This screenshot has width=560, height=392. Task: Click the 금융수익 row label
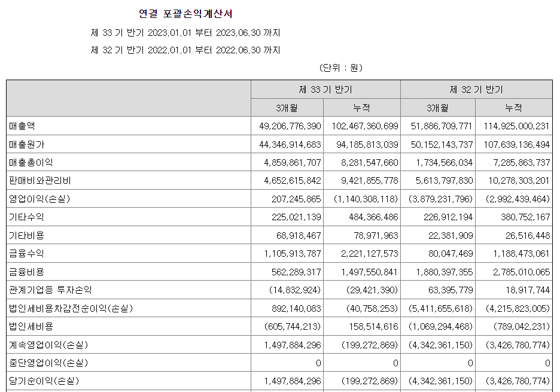26,253
